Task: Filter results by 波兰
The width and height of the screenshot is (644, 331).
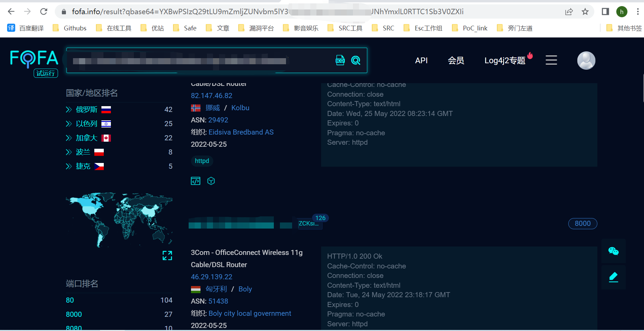Action: (x=83, y=152)
